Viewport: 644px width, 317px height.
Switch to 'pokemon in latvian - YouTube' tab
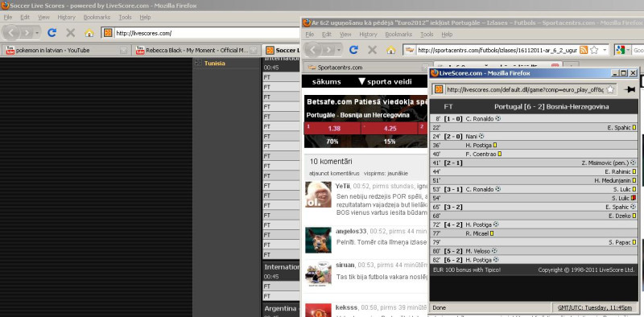point(67,51)
